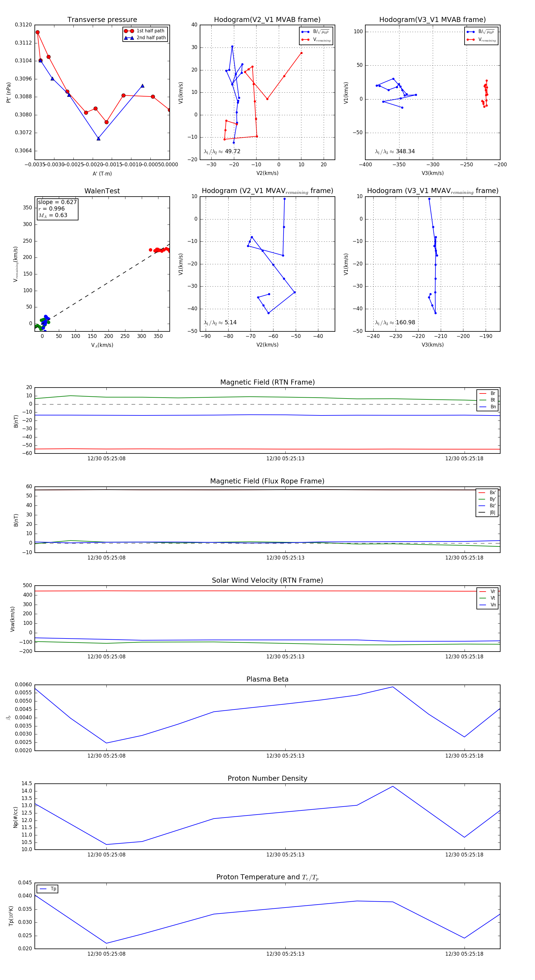Click the "Magnetic Field (Flux Rope Frame)" title
The width and height of the screenshot is (535, 980).
click(x=267, y=481)
